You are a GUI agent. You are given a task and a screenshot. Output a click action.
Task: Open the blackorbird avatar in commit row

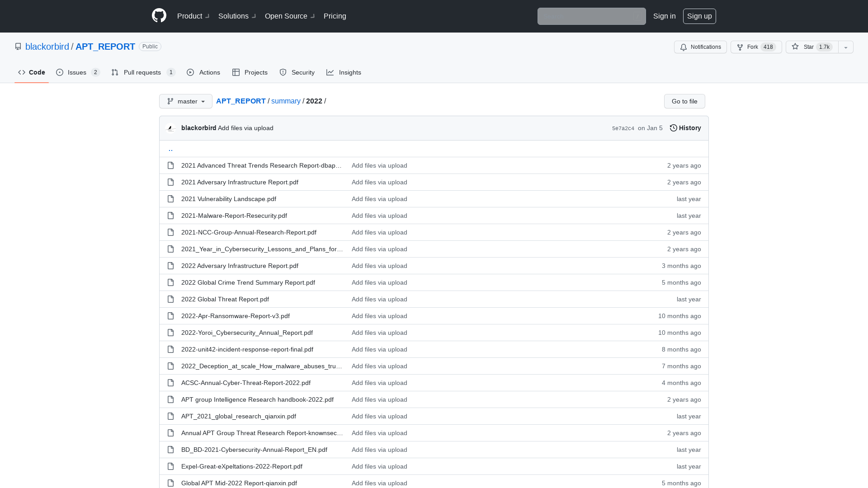[171, 128]
